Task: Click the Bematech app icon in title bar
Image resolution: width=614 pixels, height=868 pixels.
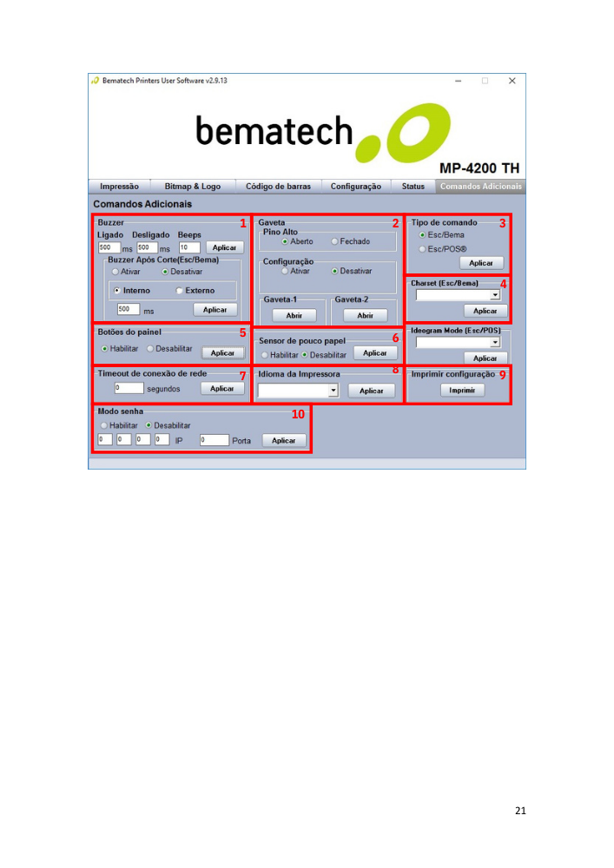Action: pyautogui.click(x=96, y=81)
